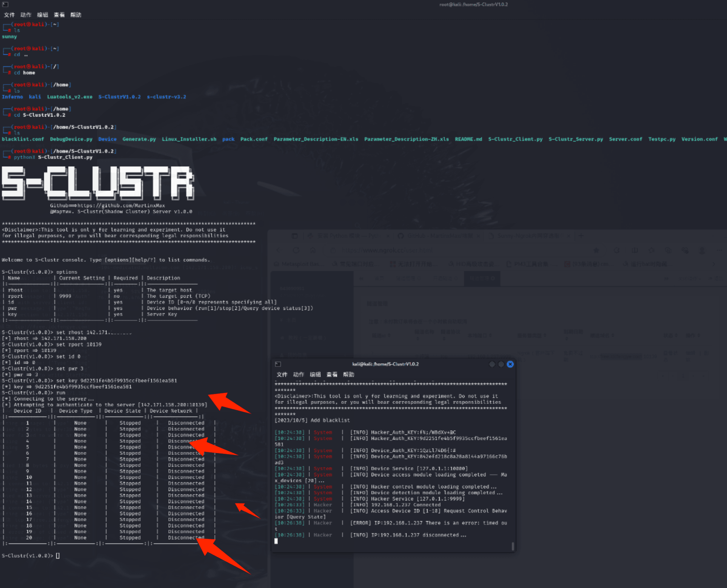Click browser home icon

tap(313, 250)
